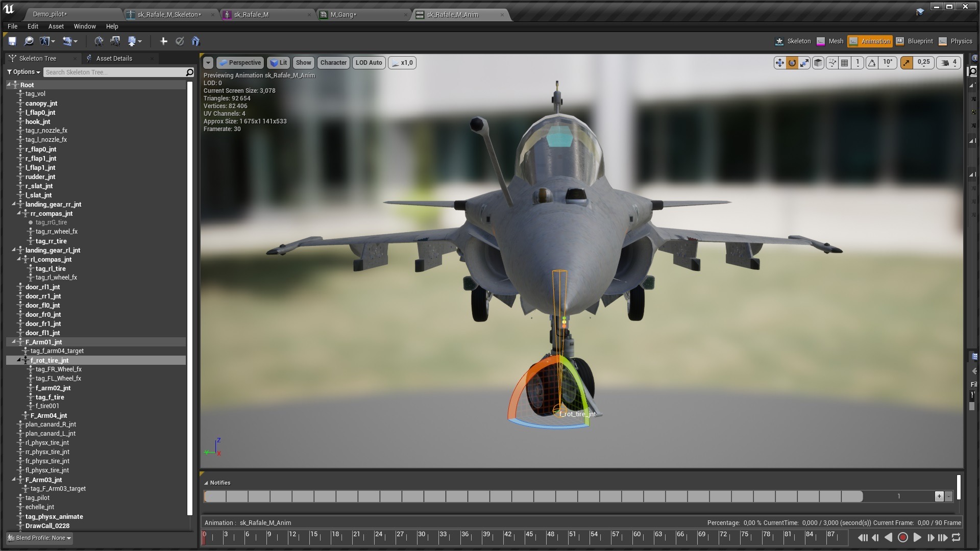Switch to Skeleton editor mode
This screenshot has width=980, height=551.
793,41
